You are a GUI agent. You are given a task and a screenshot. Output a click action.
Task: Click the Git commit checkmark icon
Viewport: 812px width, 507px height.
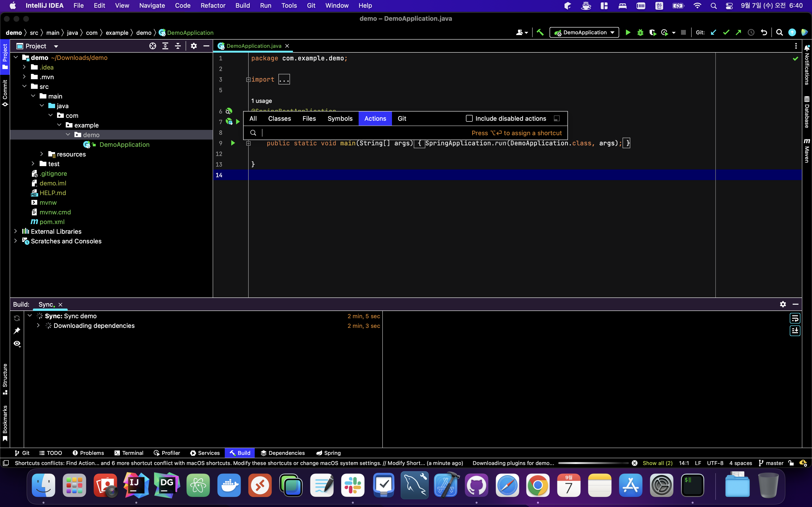click(x=726, y=33)
